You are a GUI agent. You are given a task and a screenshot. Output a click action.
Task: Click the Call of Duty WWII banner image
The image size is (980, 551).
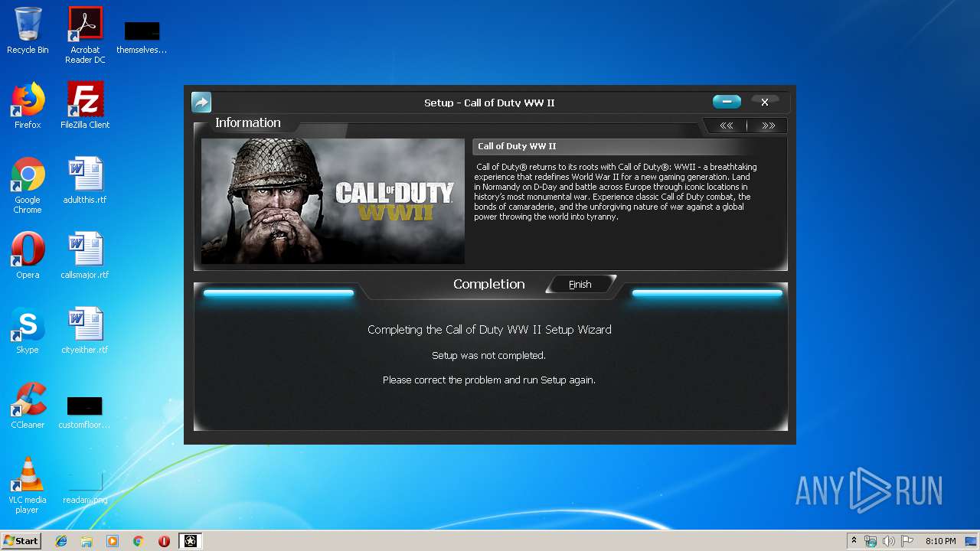pos(332,201)
